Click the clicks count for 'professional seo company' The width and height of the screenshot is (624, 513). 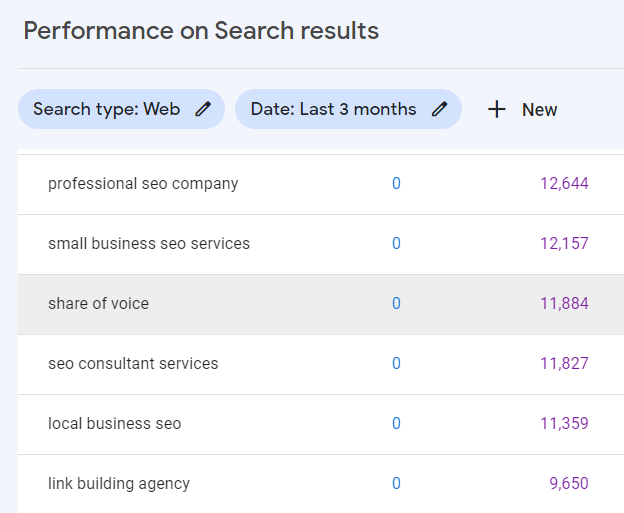[396, 183]
